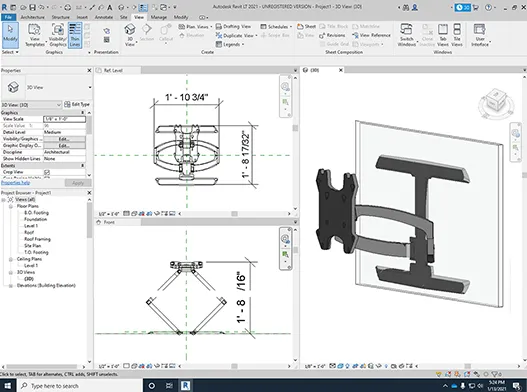Click the Edit Type button
This screenshot has width=527, height=392.
(x=77, y=105)
